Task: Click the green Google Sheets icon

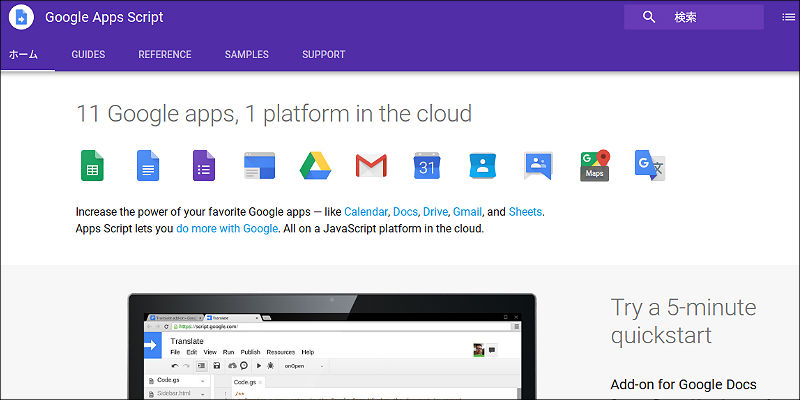Action: [92, 165]
